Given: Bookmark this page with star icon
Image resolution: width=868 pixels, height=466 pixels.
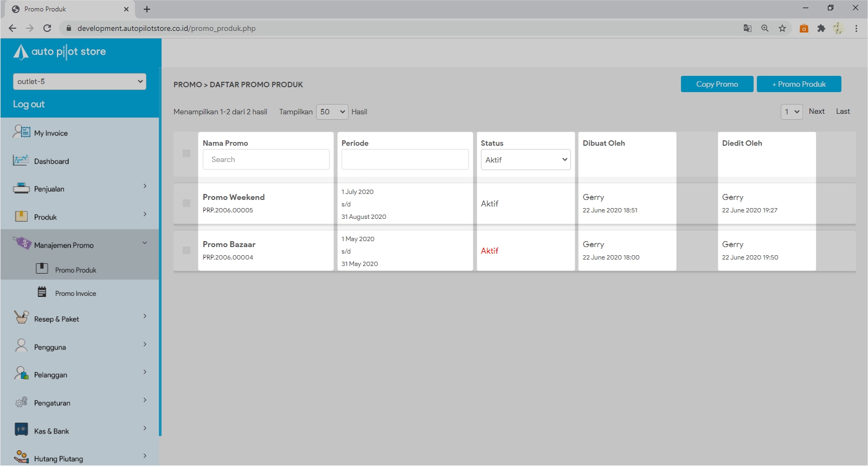Looking at the screenshot, I should point(782,28).
